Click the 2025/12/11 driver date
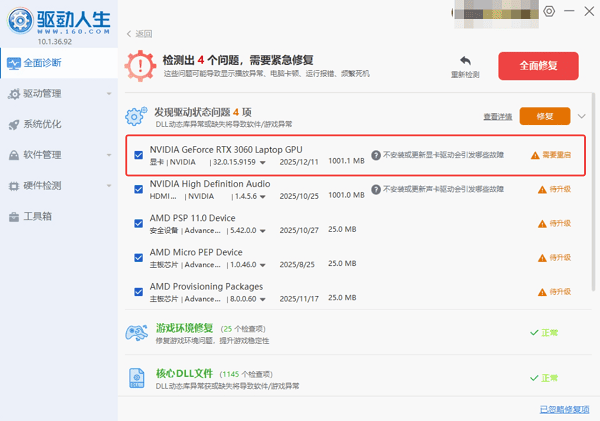The image size is (600, 421). click(299, 162)
